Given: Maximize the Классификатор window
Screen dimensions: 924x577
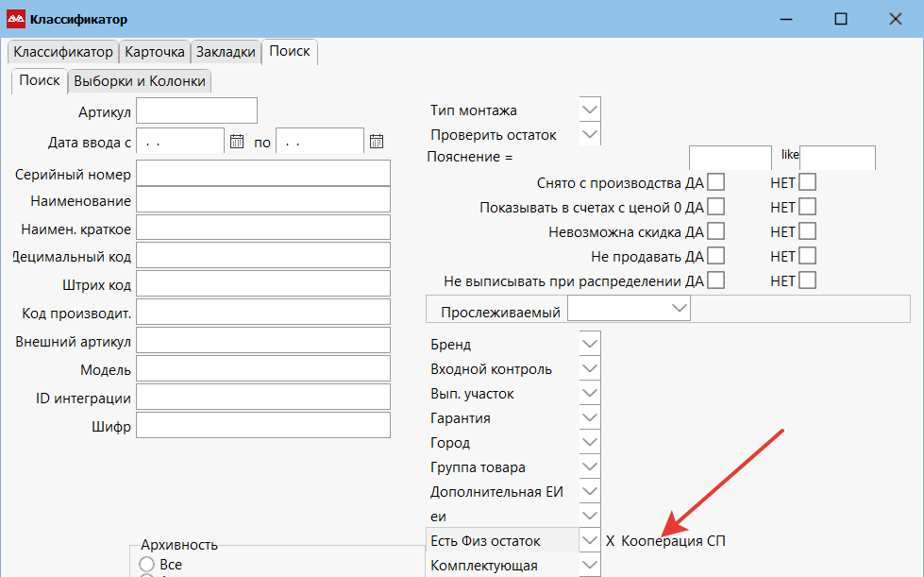Looking at the screenshot, I should pos(841,19).
